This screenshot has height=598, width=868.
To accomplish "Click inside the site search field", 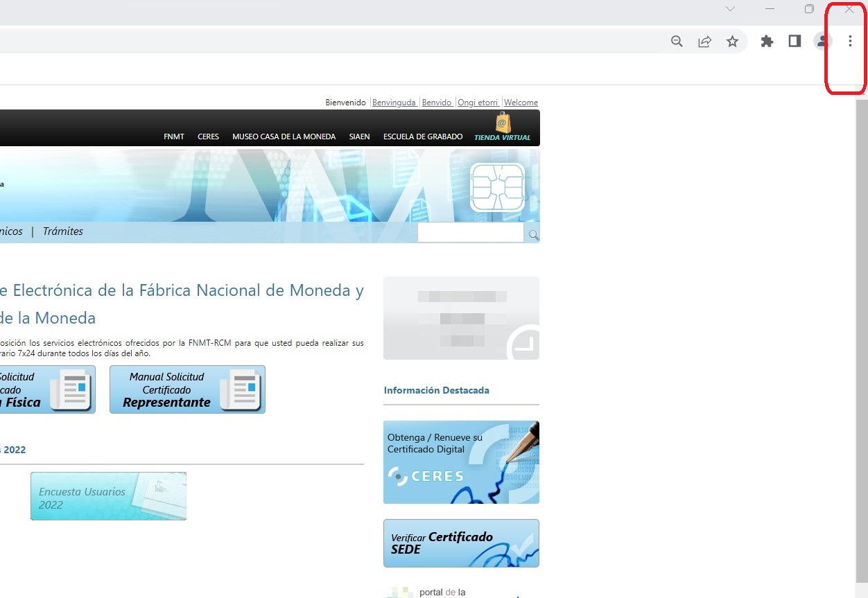I will [471, 233].
